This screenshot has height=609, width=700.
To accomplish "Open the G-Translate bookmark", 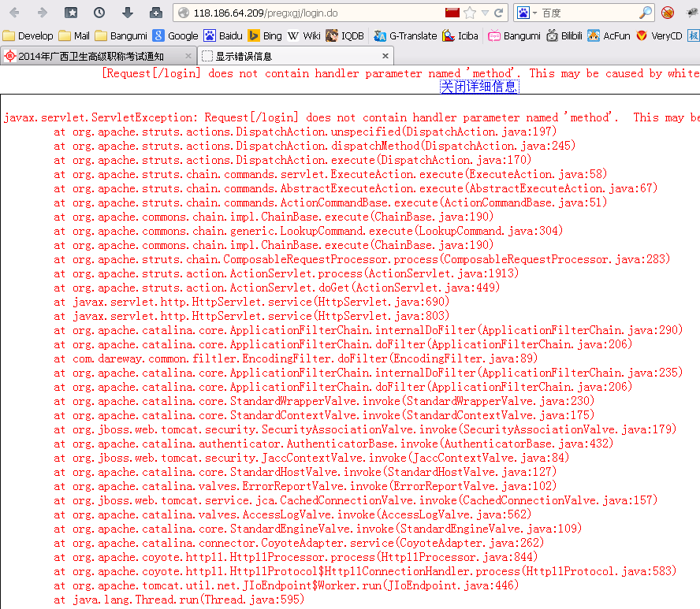I will point(405,35).
